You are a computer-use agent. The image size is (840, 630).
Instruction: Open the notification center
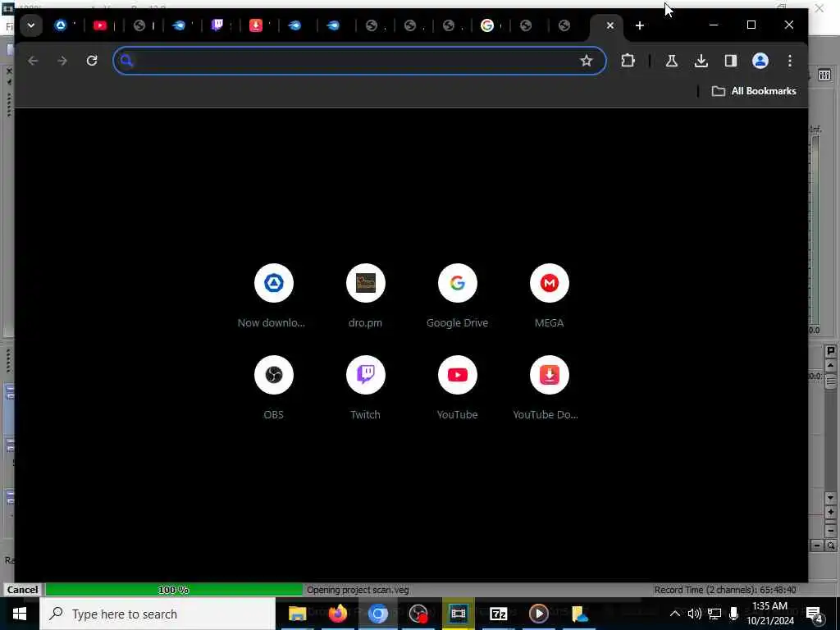click(815, 614)
